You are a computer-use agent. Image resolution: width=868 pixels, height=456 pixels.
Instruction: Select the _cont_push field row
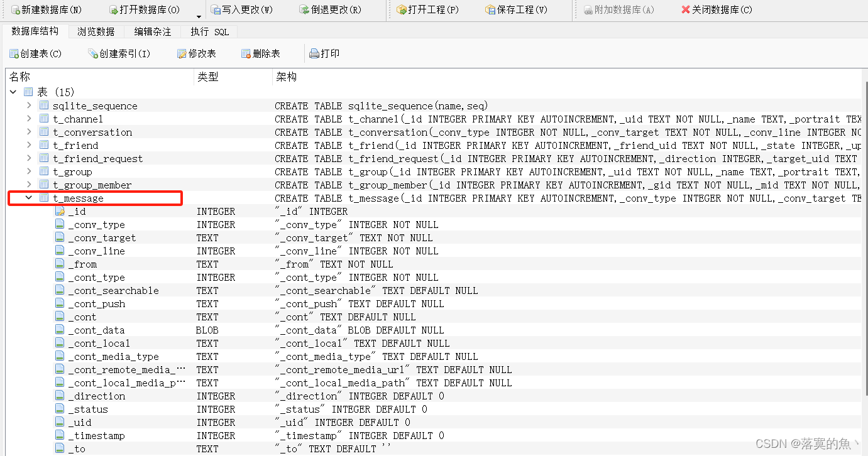coord(434,303)
